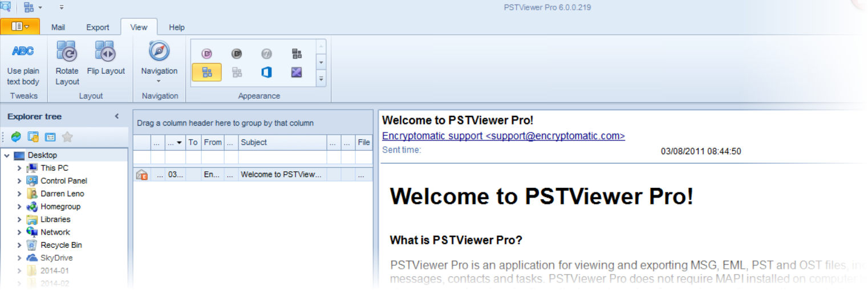Select This PC in the tree
Image resolution: width=868 pixels, height=290 pixels.
[x=54, y=168]
